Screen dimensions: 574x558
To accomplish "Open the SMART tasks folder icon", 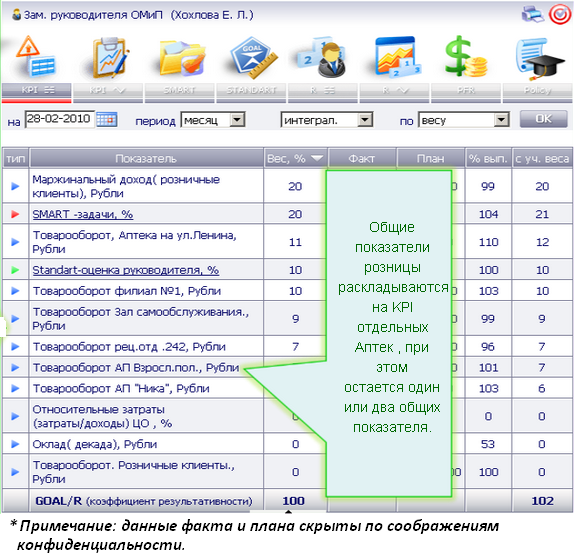I will click(181, 59).
